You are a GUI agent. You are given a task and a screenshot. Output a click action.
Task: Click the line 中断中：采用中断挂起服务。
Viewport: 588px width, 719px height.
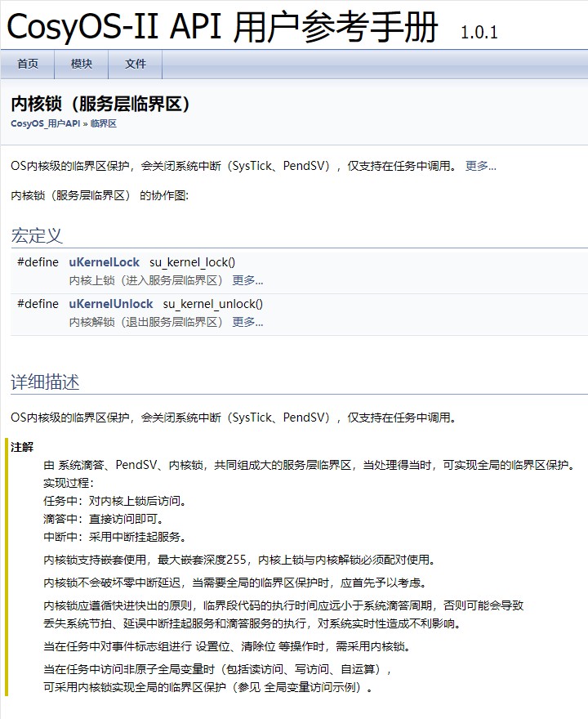click(115, 537)
